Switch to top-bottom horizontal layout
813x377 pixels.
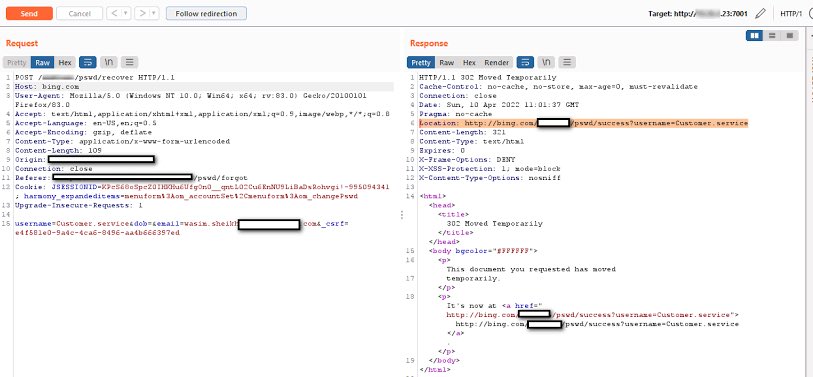pyautogui.click(x=772, y=35)
